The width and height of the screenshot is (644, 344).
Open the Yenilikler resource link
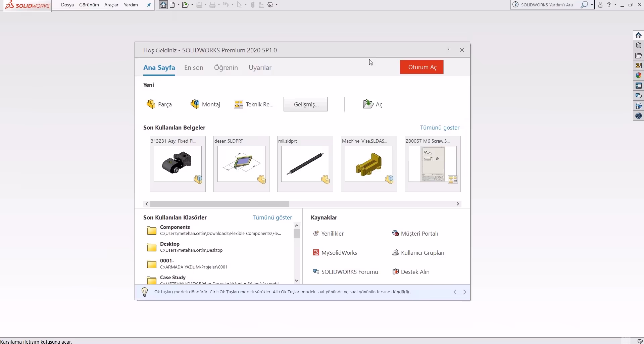pos(328,234)
